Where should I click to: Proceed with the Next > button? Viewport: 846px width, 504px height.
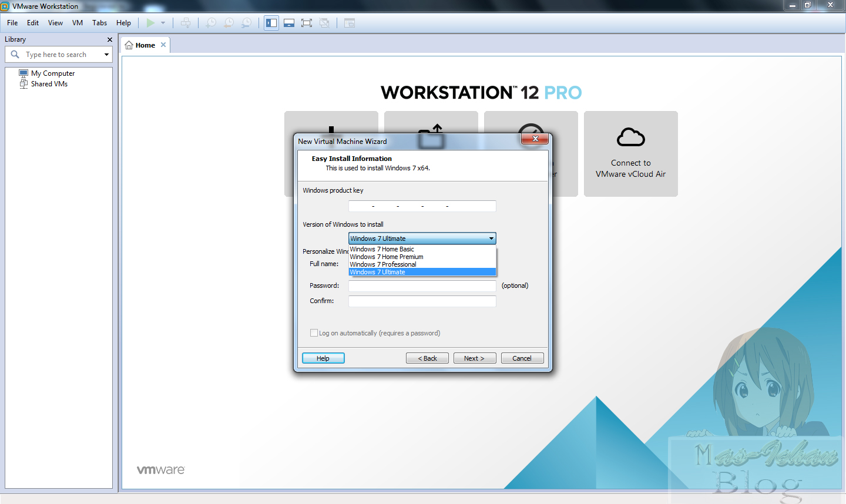(x=475, y=358)
